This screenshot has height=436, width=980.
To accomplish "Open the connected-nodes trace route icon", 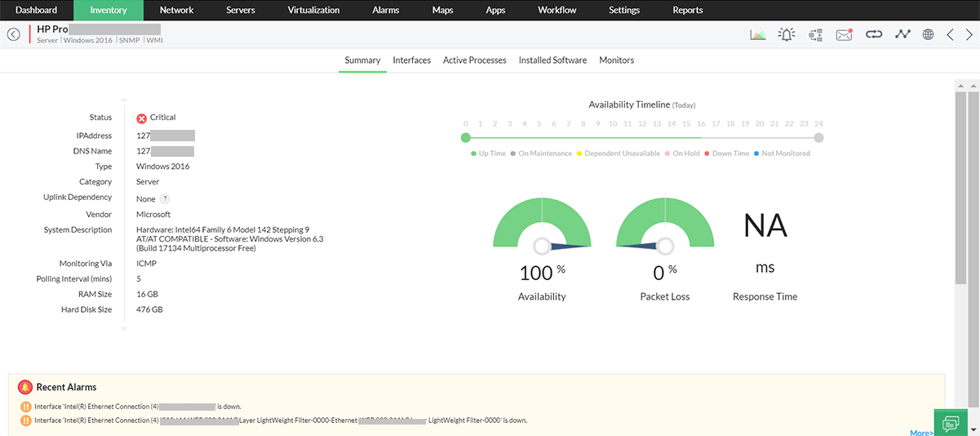I will pos(902,34).
